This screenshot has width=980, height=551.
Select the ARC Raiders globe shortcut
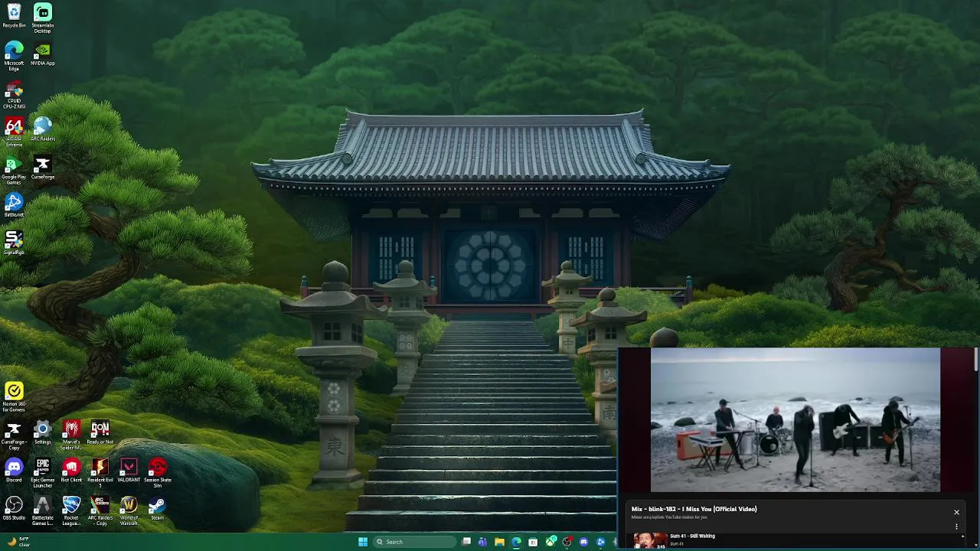(x=43, y=129)
